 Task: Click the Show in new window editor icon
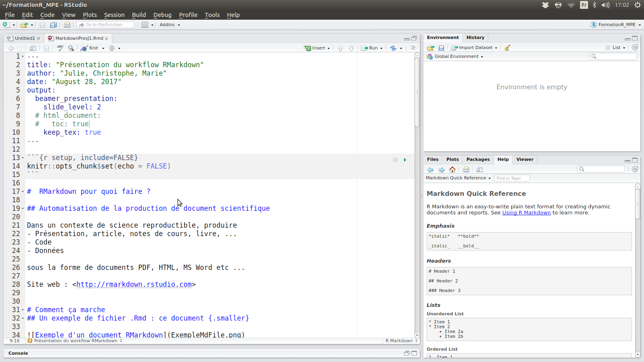[33, 48]
